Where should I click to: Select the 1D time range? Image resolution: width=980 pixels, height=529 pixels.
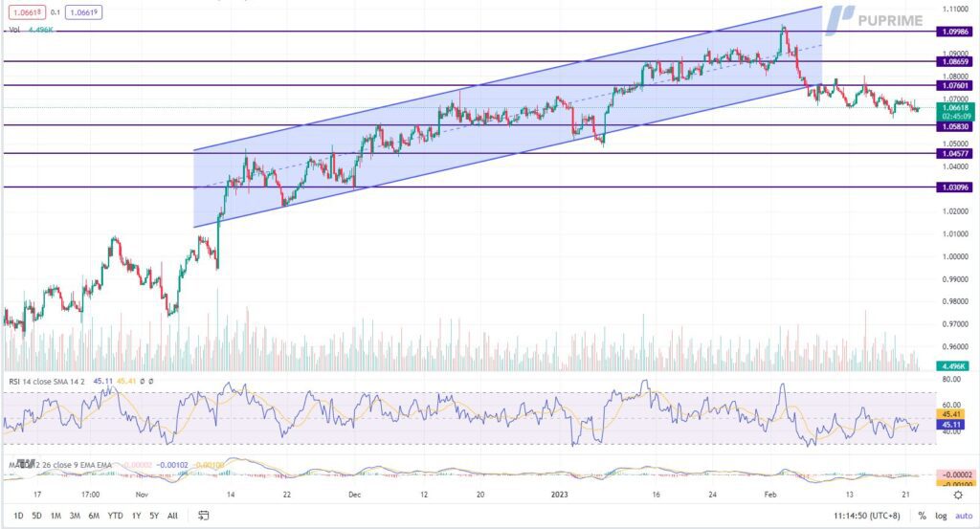[18, 516]
